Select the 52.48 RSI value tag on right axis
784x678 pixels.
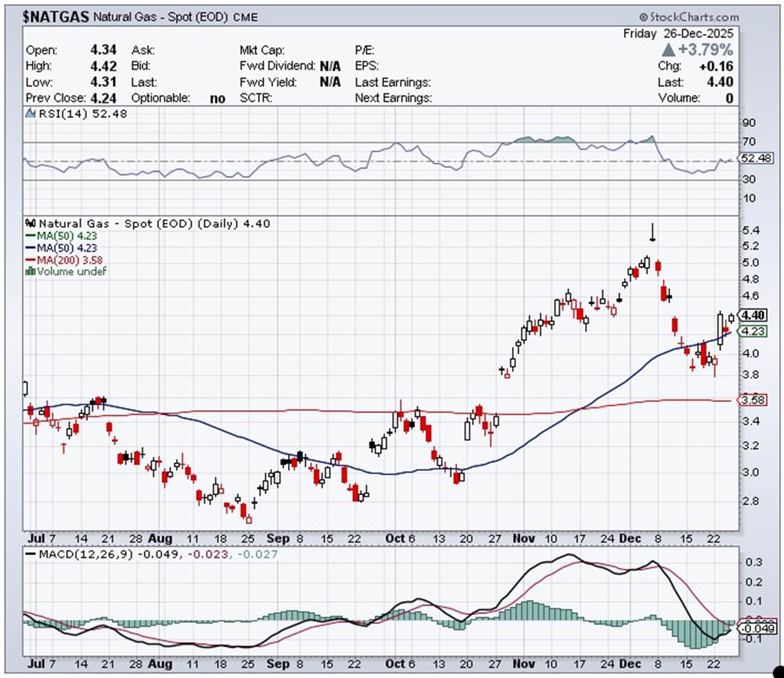pyautogui.click(x=755, y=158)
